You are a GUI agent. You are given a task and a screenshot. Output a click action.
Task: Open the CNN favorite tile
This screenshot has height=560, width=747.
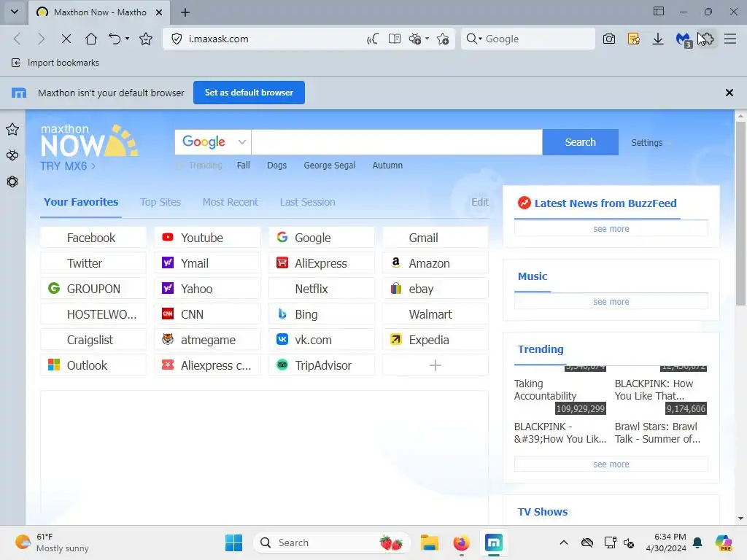point(208,314)
